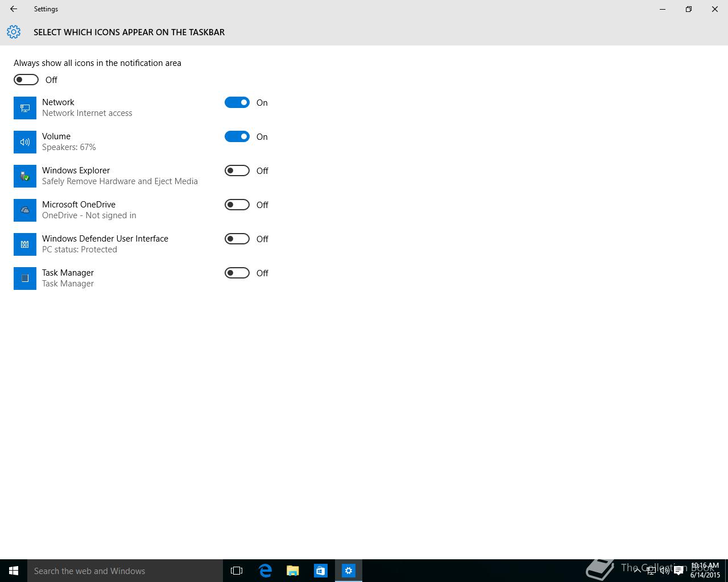Viewport: 728px width, 582px height.
Task: Open Task View from the taskbar
Action: click(237, 571)
